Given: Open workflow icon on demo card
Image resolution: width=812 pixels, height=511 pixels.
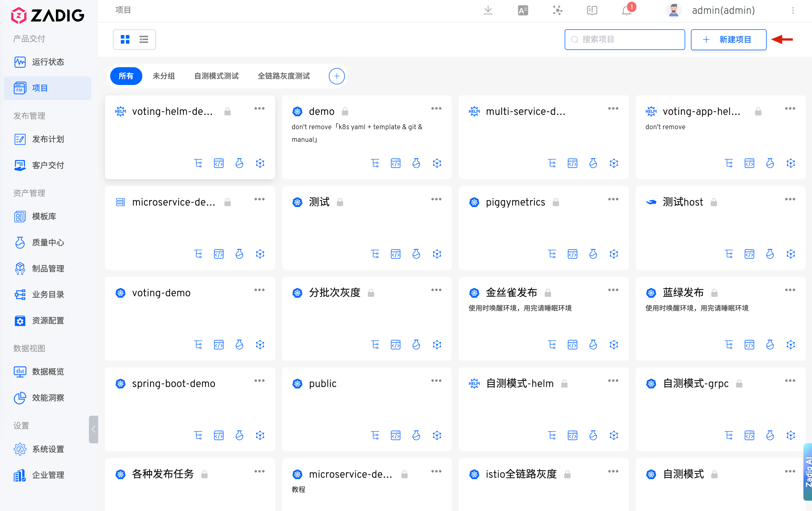Looking at the screenshot, I should (x=375, y=163).
